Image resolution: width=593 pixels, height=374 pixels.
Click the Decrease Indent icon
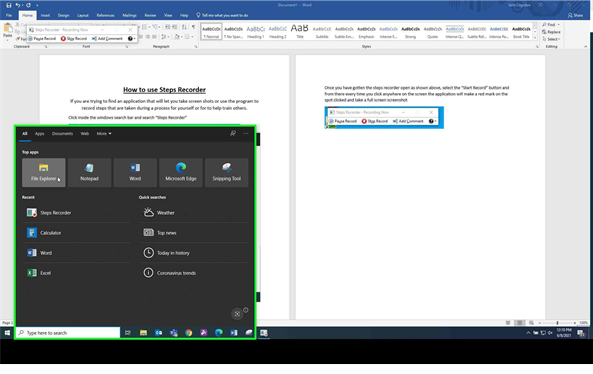167,27
